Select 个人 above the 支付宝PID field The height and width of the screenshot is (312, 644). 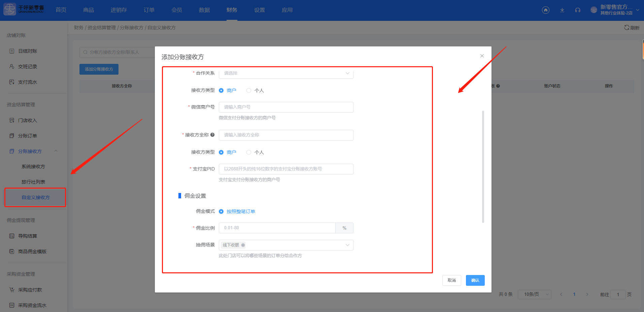click(x=249, y=152)
